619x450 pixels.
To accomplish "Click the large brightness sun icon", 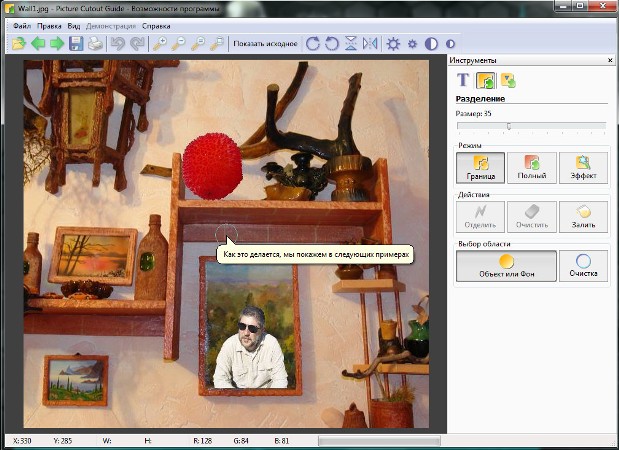I will point(393,44).
